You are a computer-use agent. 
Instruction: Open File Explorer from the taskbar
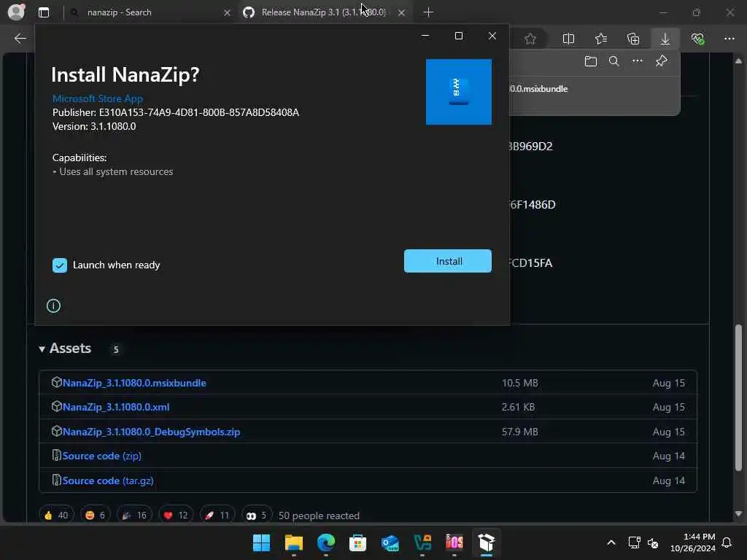pyautogui.click(x=293, y=542)
